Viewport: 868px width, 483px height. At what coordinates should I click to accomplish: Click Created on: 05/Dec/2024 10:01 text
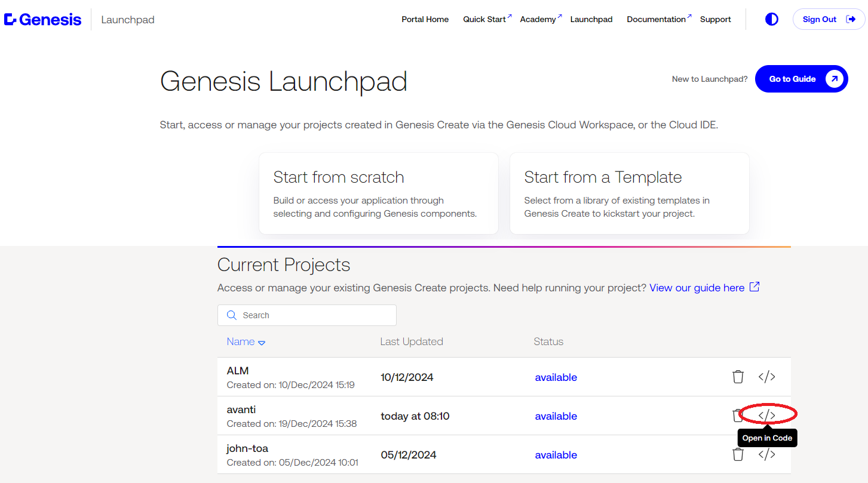[292, 463]
